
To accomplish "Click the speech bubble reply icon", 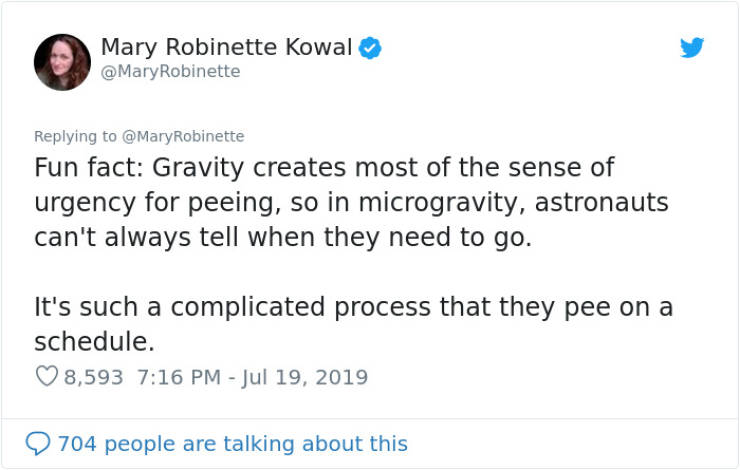I will click(38, 444).
